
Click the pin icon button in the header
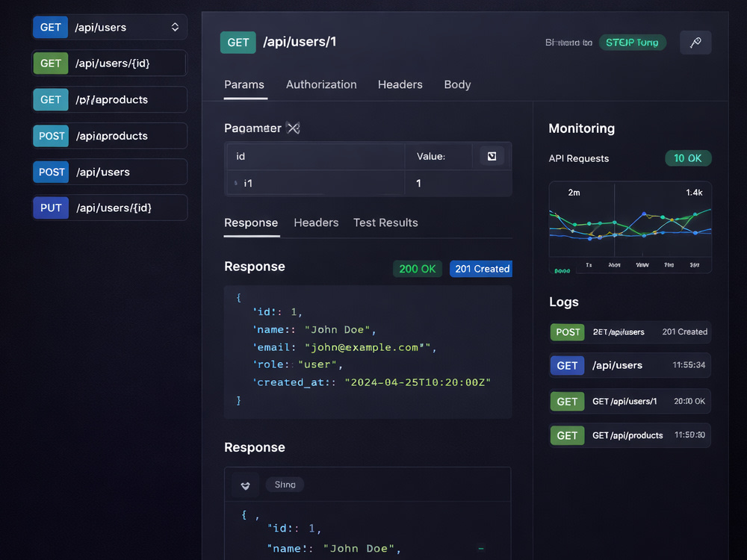click(x=695, y=43)
